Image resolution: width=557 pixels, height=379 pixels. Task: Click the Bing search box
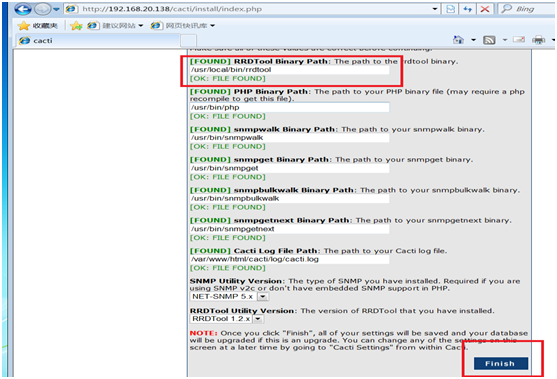pos(528,9)
